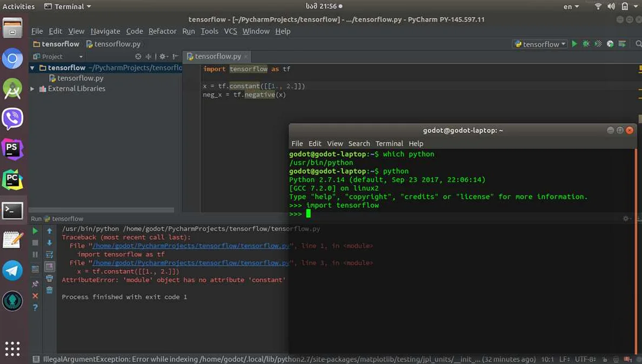Show applications grid in dock
Viewport: 642px width, 364px height.
coord(12,348)
